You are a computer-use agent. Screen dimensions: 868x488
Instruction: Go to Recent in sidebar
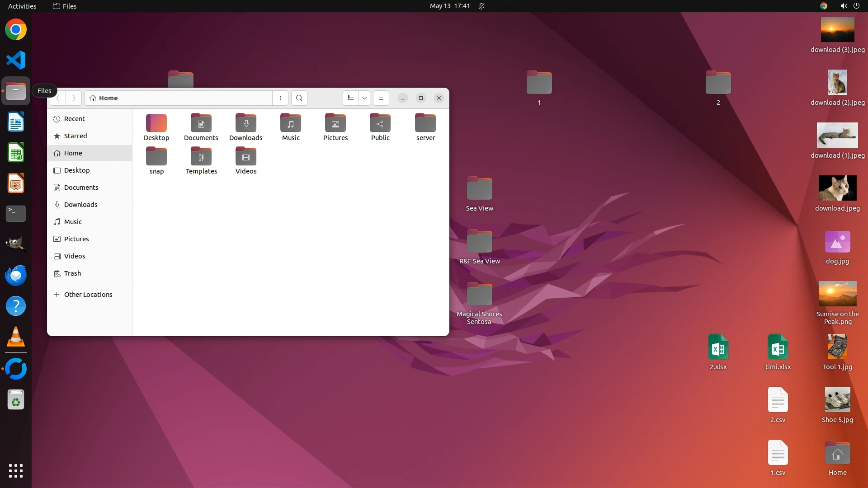click(74, 119)
